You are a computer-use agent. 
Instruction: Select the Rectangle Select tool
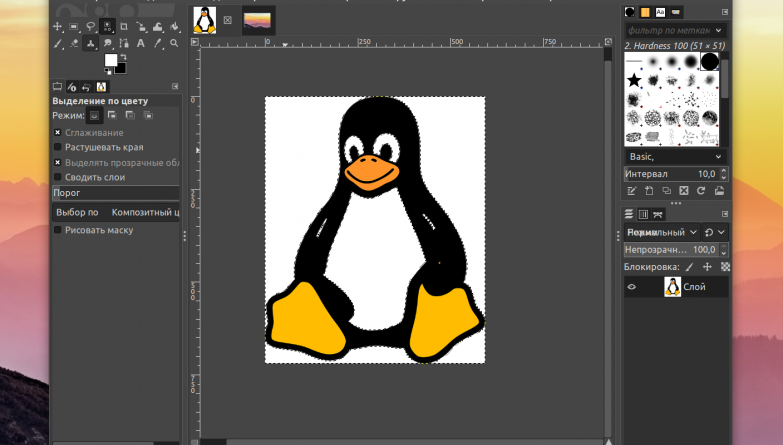click(x=73, y=27)
